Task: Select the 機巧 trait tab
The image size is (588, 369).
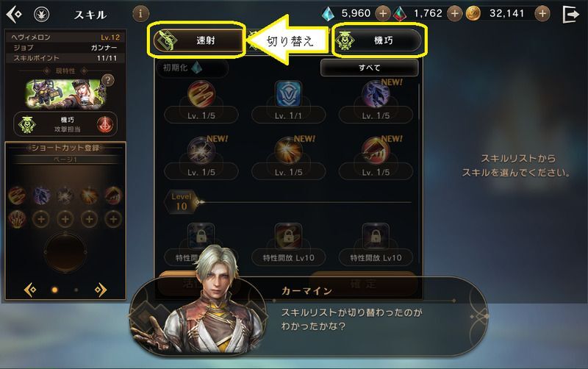Action: [x=378, y=40]
